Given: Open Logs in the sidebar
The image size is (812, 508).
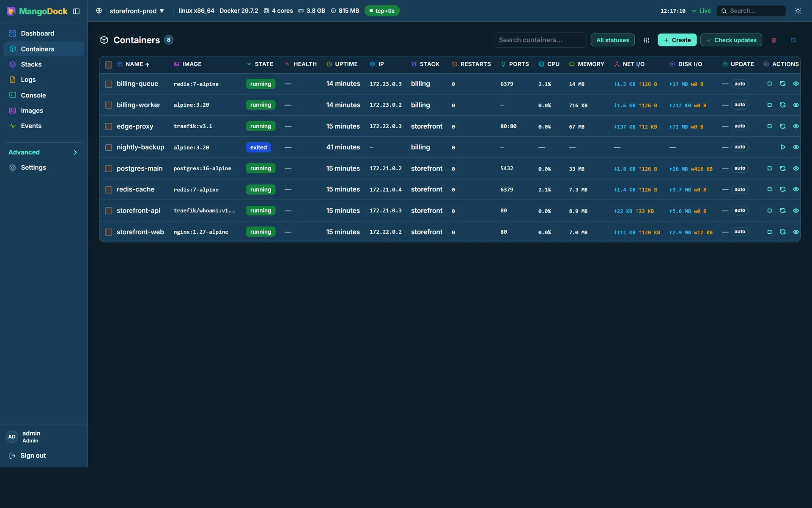Looking at the screenshot, I should pos(43,80).
